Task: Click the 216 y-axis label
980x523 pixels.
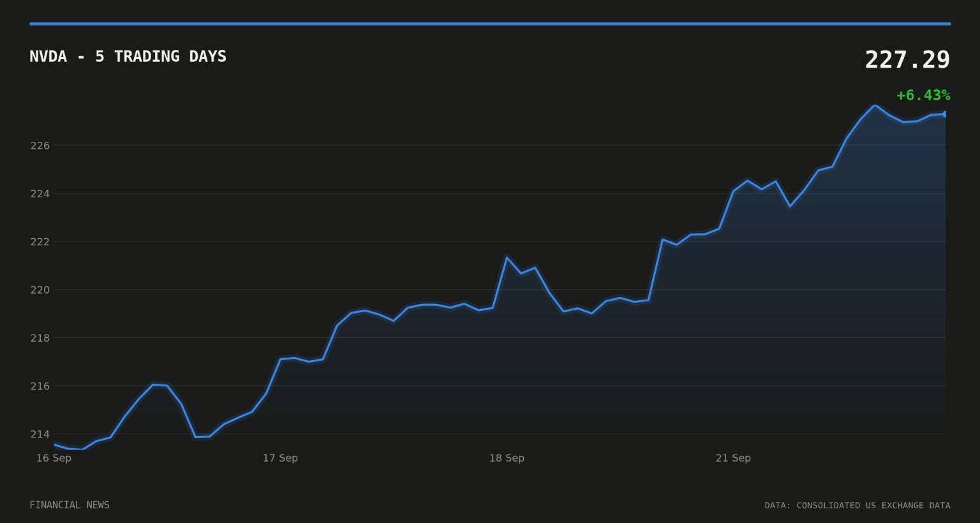Action: pyautogui.click(x=40, y=386)
